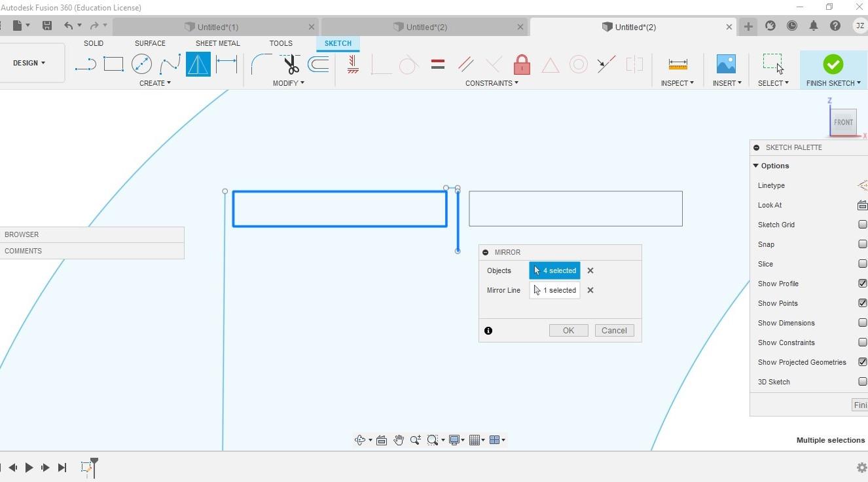Select the Sketch Dimension tool
Screen dimensions: 868x482
coord(226,64)
